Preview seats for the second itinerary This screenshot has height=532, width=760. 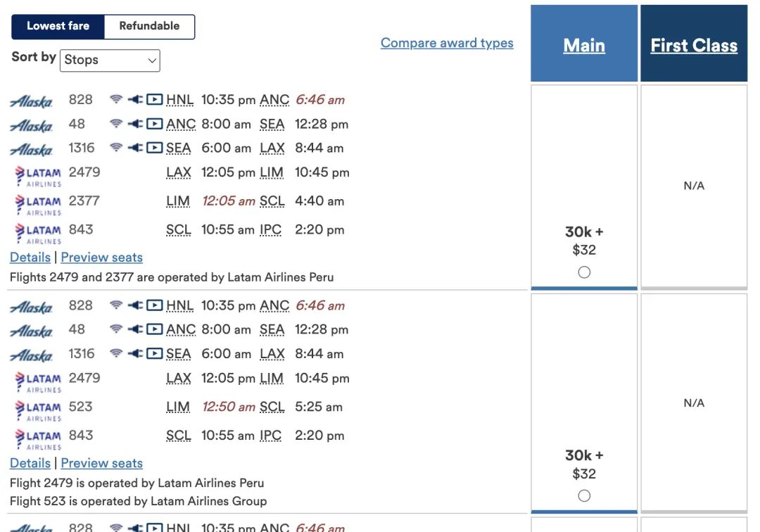[x=102, y=463]
